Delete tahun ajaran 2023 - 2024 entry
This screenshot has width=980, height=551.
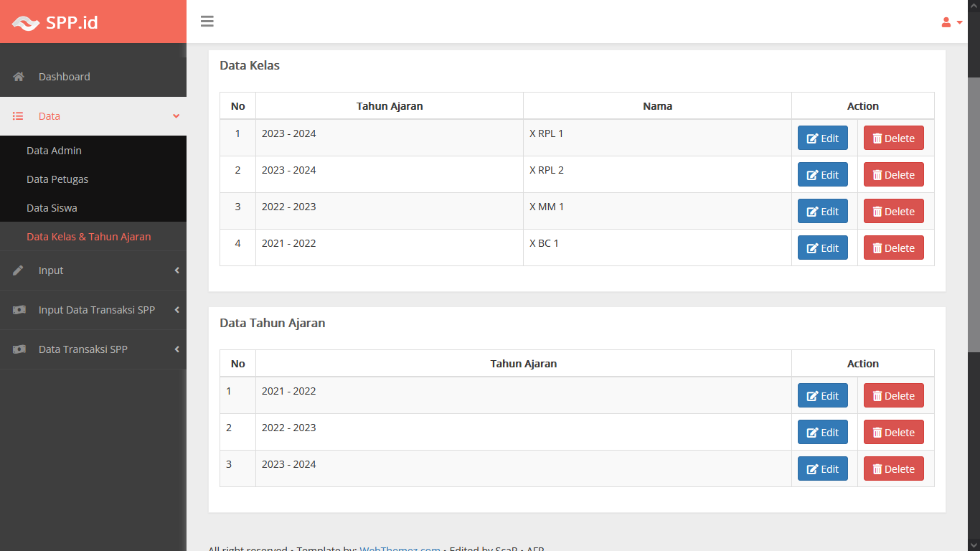(x=893, y=469)
